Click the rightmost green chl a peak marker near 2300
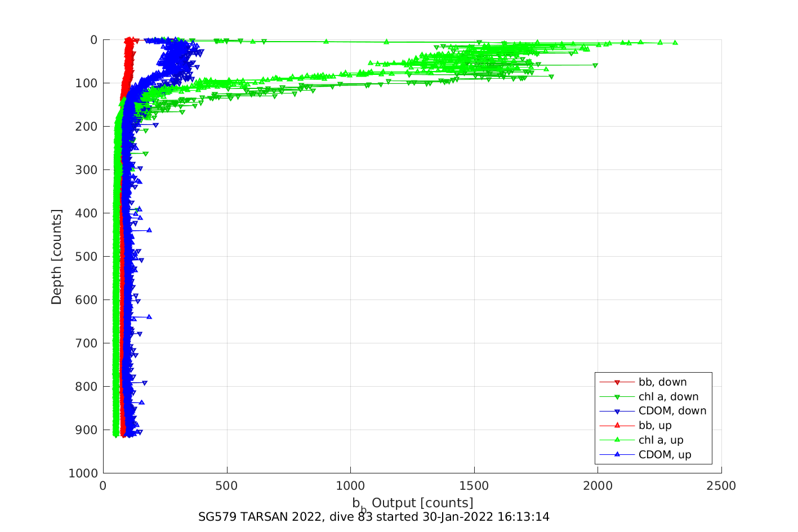This screenshot has width=798, height=532. point(675,43)
